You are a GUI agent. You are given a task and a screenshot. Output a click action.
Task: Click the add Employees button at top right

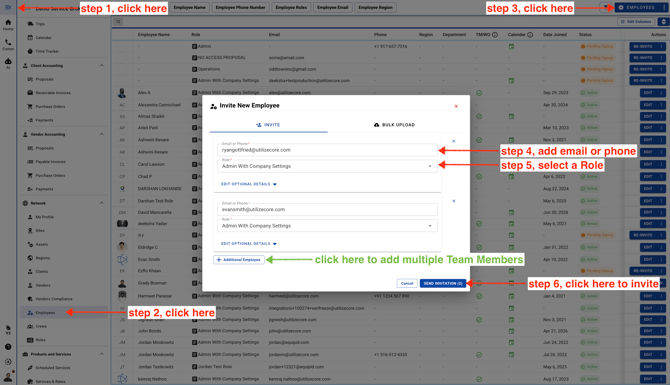click(x=637, y=7)
